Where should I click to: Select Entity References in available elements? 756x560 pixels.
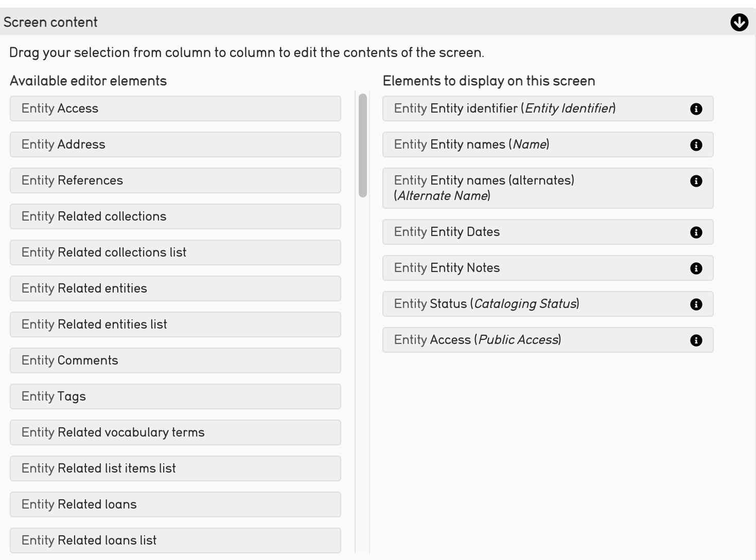click(x=175, y=180)
